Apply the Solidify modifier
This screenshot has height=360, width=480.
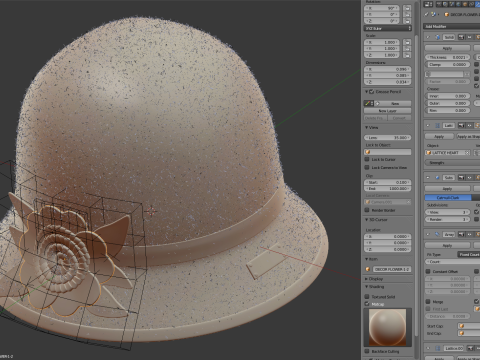(x=447, y=48)
